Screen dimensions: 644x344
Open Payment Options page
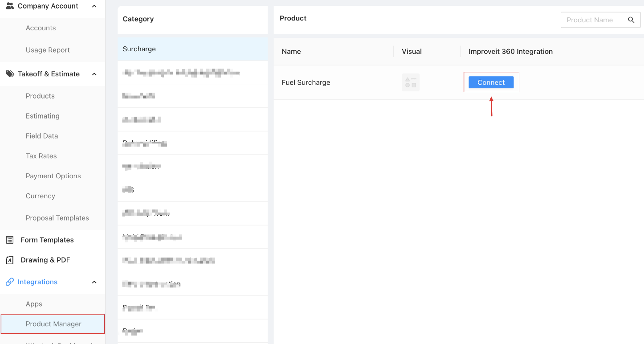point(53,176)
